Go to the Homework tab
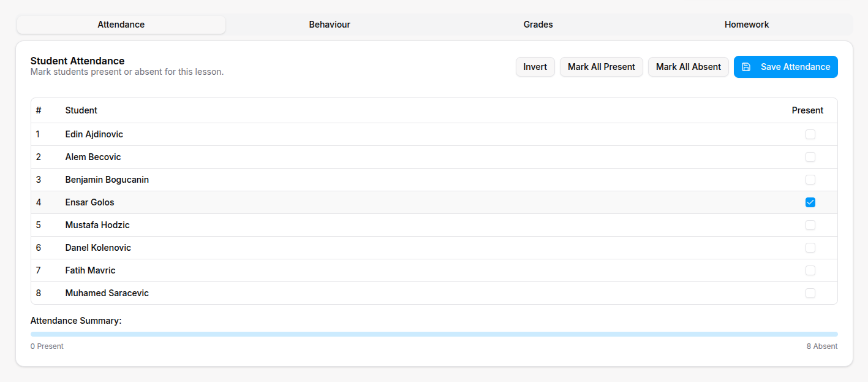The height and width of the screenshot is (382, 868). [746, 25]
